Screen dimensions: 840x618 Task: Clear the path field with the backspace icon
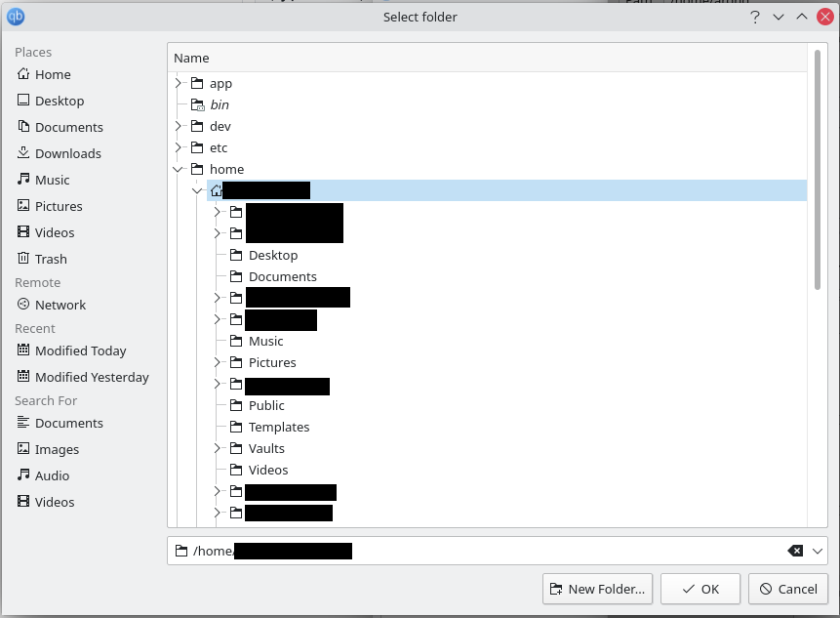(x=794, y=550)
